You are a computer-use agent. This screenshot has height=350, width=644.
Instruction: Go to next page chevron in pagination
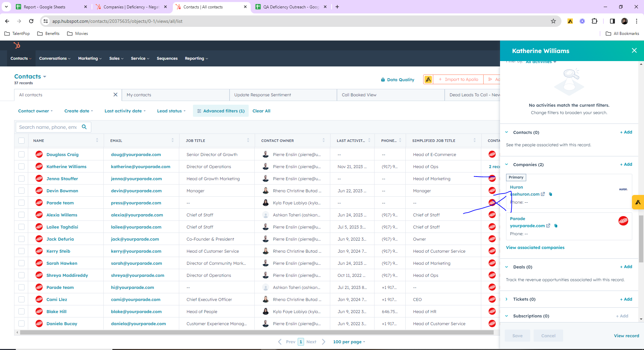click(x=324, y=342)
